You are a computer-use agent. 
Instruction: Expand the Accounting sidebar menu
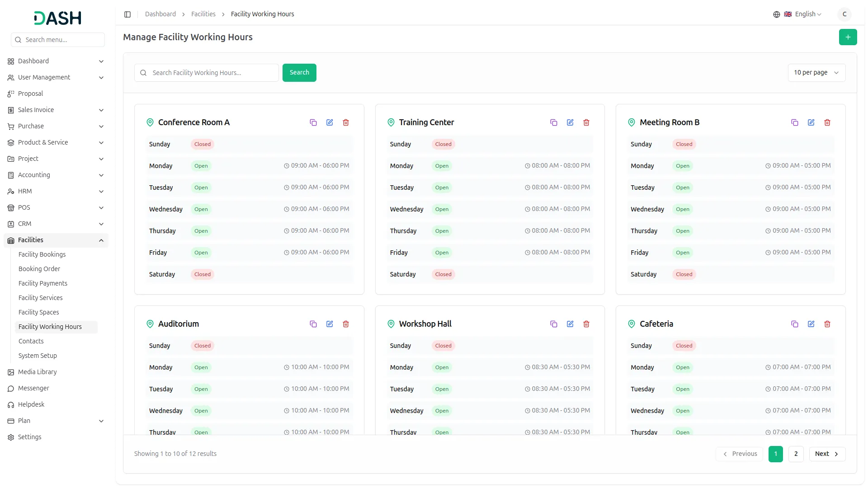(56, 175)
